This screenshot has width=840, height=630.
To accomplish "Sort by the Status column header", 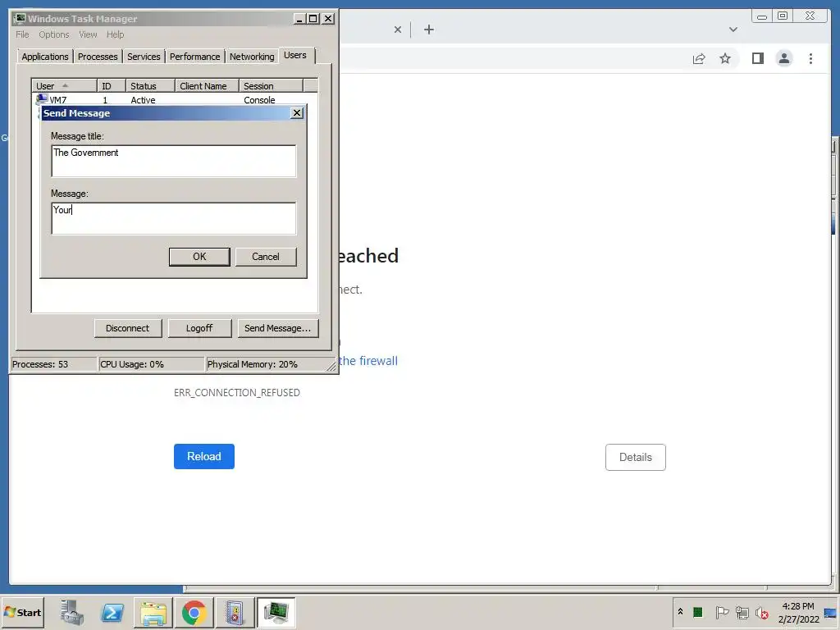I will coord(150,86).
